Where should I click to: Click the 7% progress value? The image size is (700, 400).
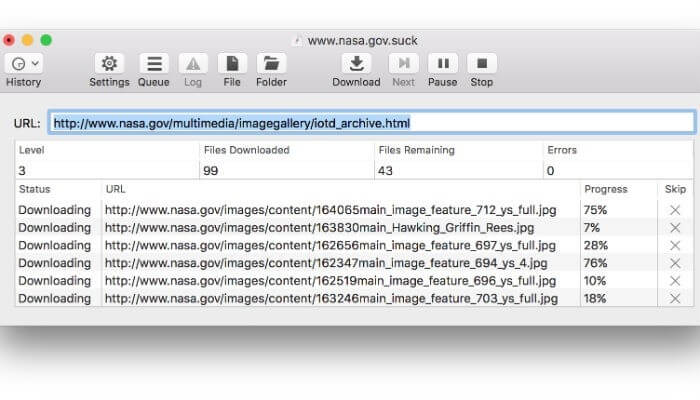[592, 228]
